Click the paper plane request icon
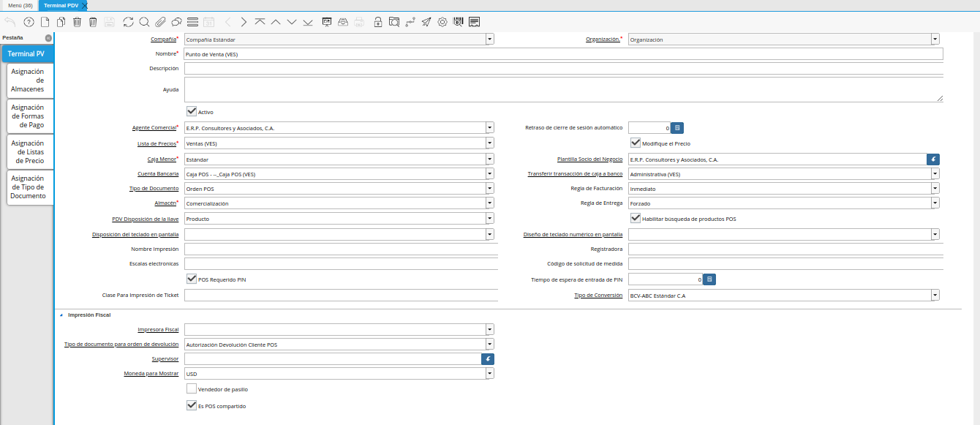 pyautogui.click(x=426, y=22)
